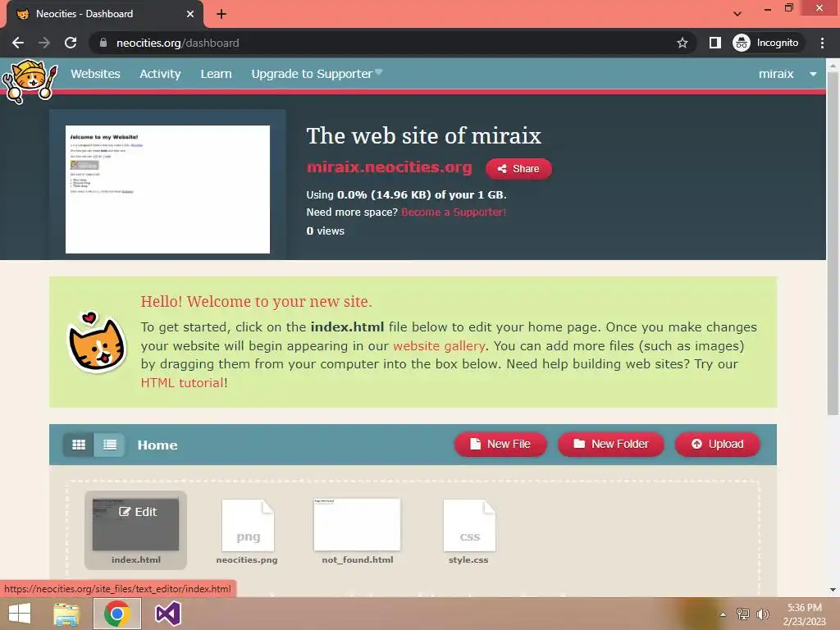Image resolution: width=840 pixels, height=630 pixels.
Task: Go back with the browser back arrow
Action: [x=18, y=43]
